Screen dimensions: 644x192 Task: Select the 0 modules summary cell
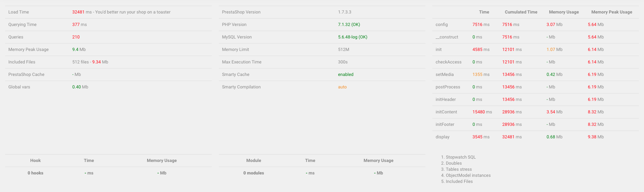pyautogui.click(x=254, y=173)
